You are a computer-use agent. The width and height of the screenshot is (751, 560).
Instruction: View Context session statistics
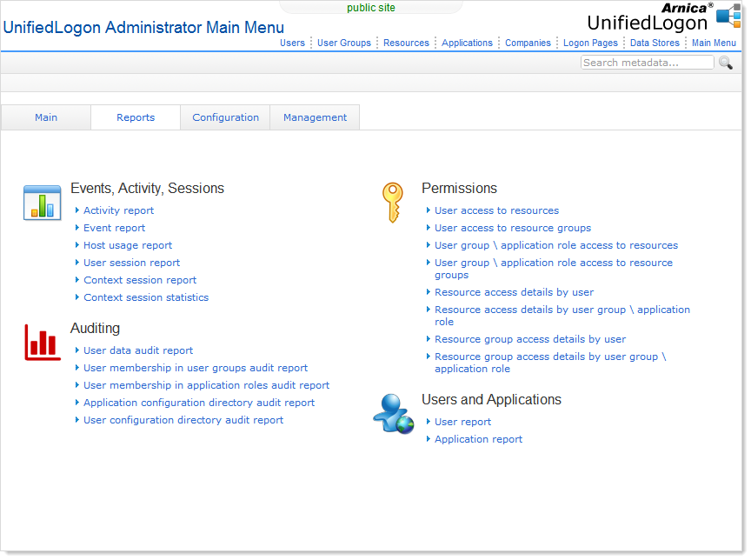coord(146,297)
